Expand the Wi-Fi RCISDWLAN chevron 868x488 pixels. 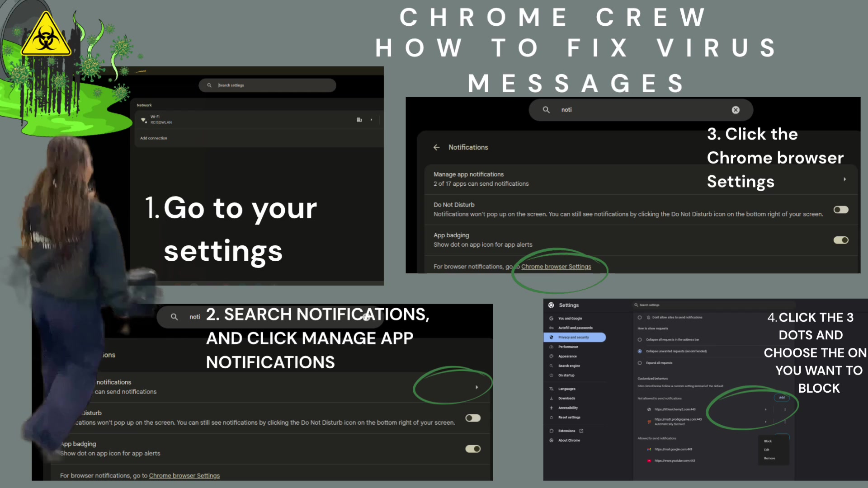click(371, 120)
